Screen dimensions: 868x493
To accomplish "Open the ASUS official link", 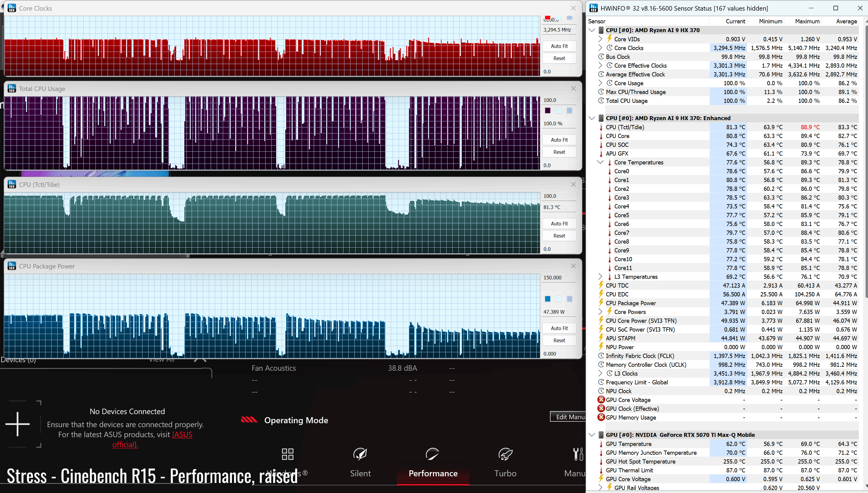I will [x=152, y=439].
